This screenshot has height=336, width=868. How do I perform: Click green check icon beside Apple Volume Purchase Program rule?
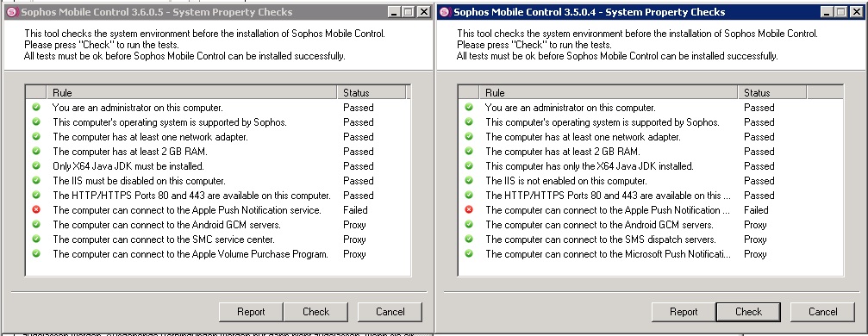pos(36,253)
